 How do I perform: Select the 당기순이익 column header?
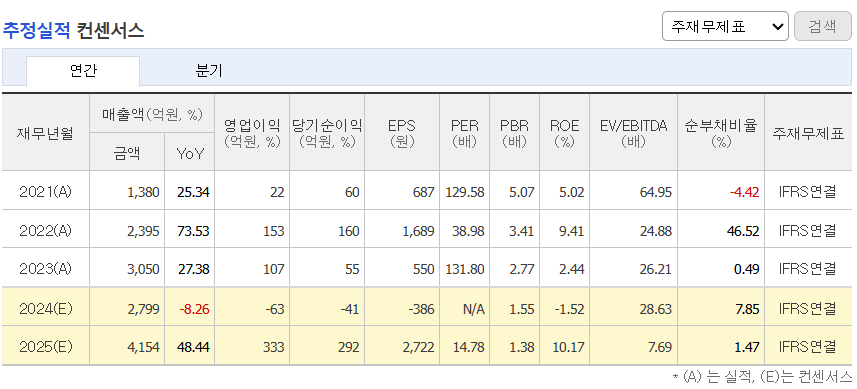click(327, 133)
